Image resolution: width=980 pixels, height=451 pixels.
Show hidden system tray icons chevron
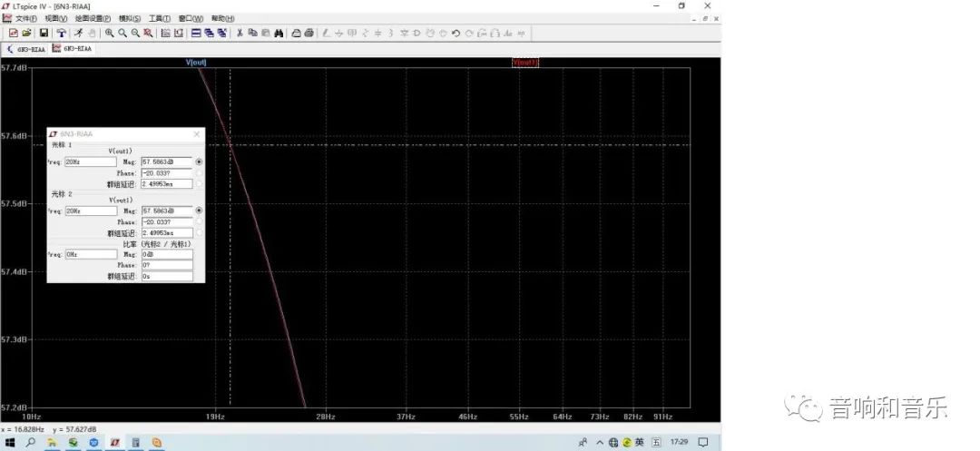[x=600, y=442]
